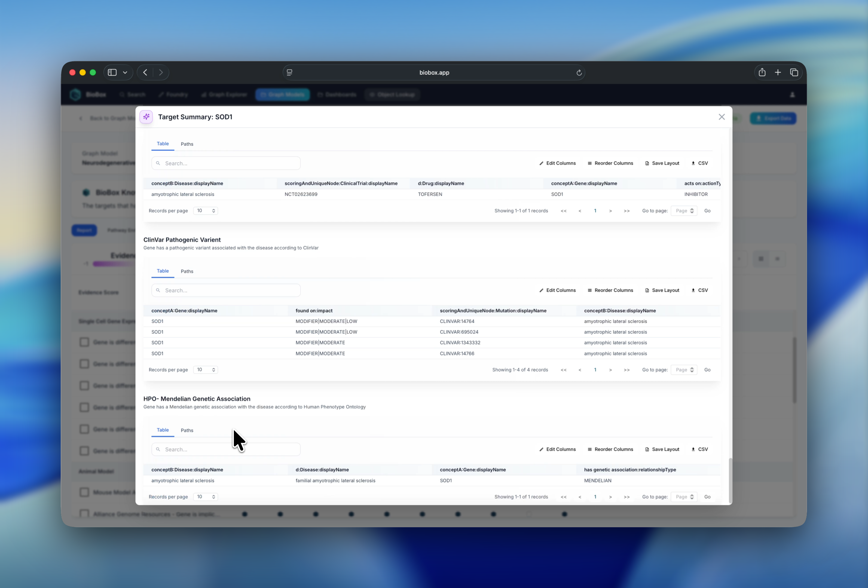This screenshot has height=588, width=868.
Task: Click the ClinVar table search field
Action: click(226, 290)
